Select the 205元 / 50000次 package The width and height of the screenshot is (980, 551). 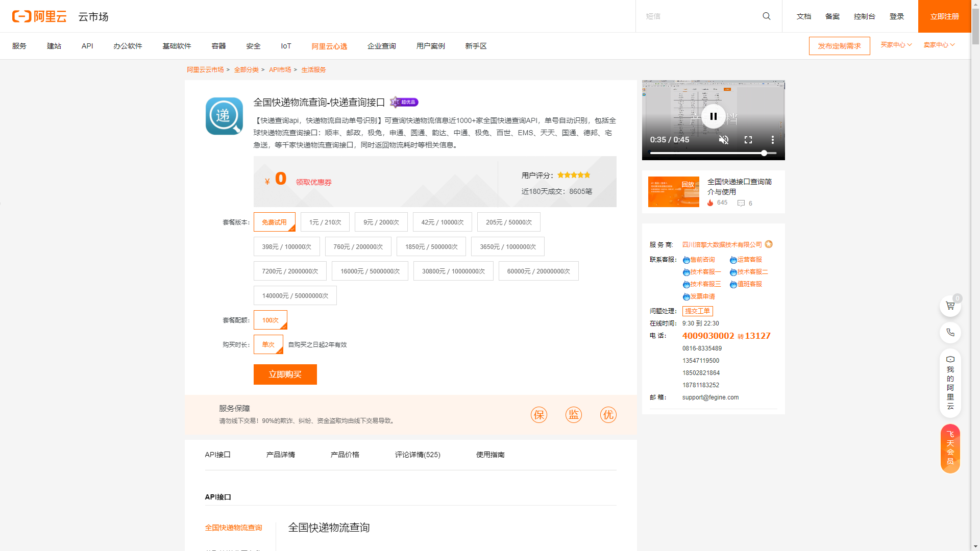coord(509,222)
